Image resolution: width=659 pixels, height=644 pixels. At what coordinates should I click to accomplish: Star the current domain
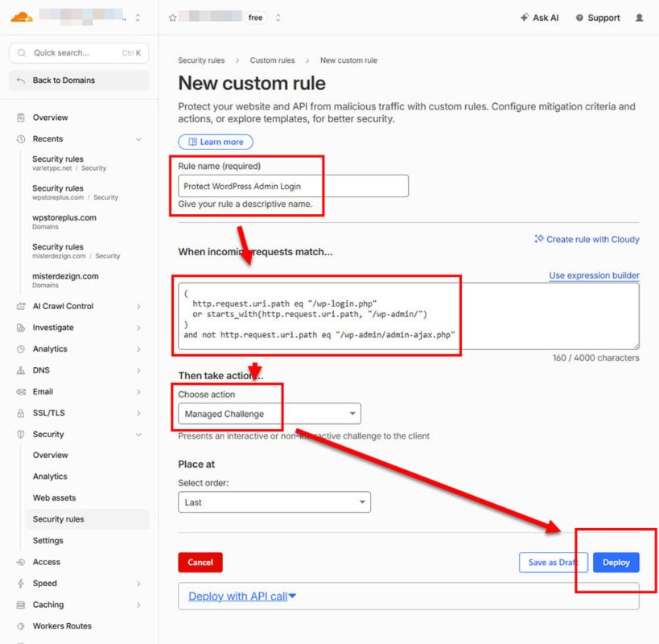click(172, 18)
